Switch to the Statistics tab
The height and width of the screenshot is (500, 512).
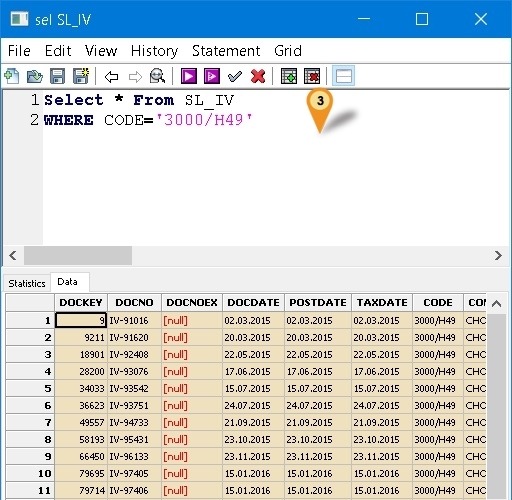click(x=27, y=283)
